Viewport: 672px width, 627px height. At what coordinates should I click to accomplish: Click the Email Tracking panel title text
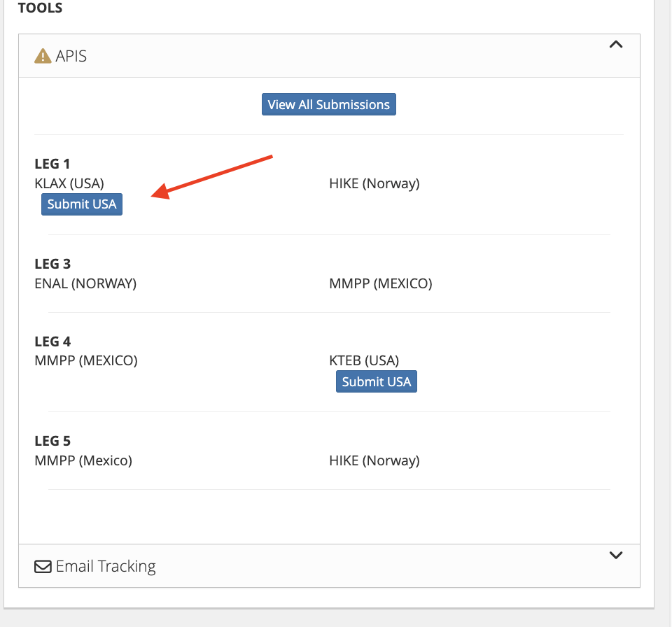(106, 566)
